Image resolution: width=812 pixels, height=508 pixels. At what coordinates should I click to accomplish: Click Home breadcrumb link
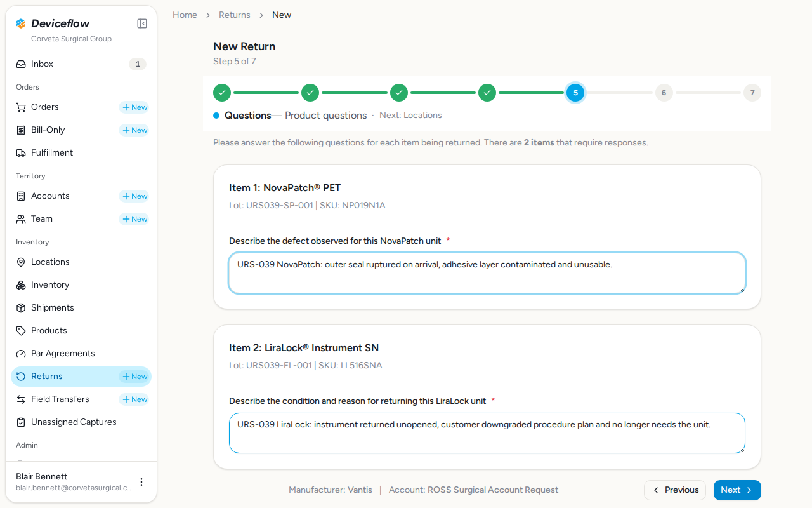pyautogui.click(x=185, y=15)
